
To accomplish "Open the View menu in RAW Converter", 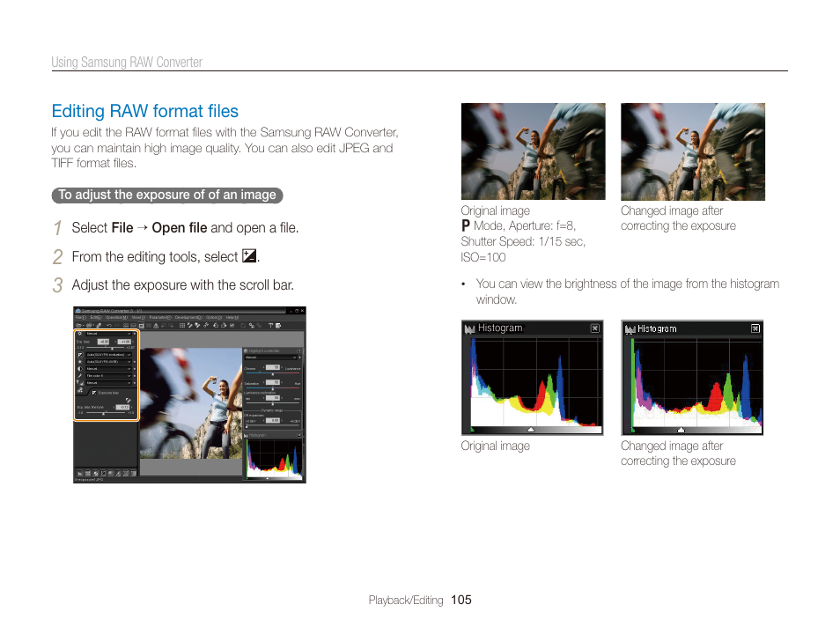I will 139,317.
